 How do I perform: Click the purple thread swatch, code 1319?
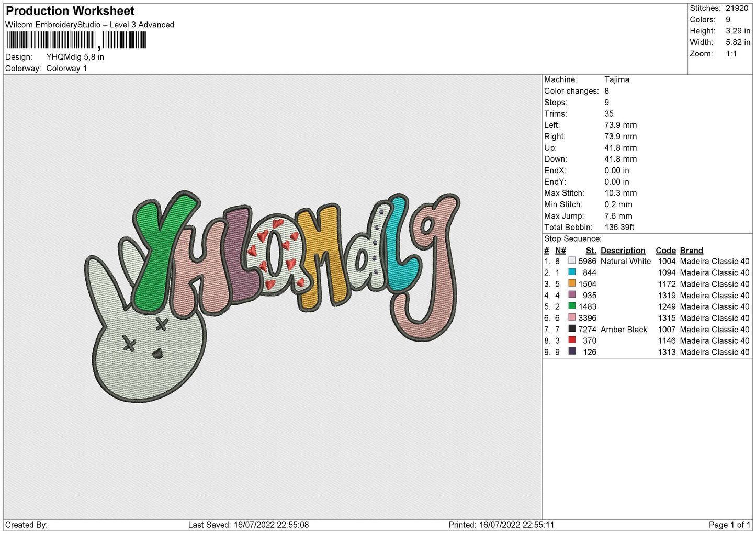tap(572, 295)
